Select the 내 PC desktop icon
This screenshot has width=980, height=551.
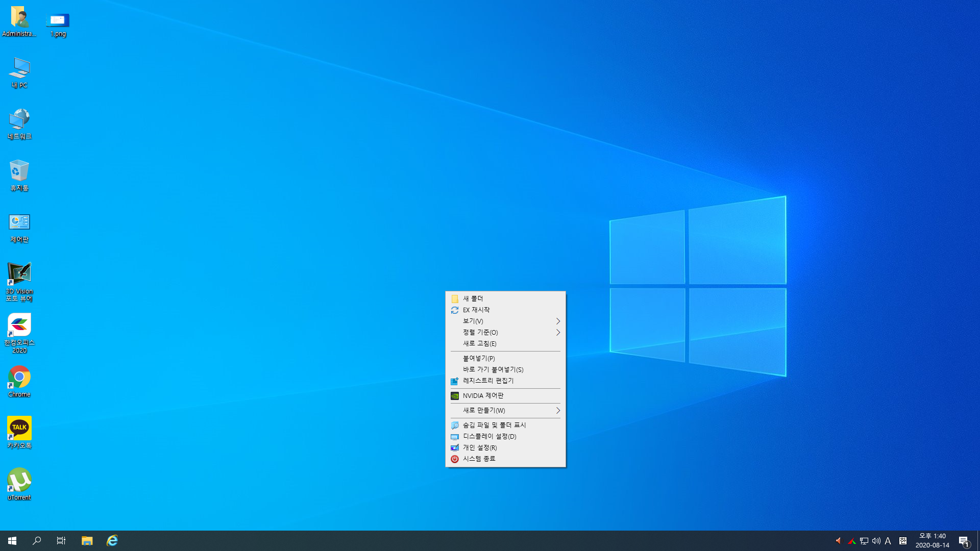click(19, 73)
